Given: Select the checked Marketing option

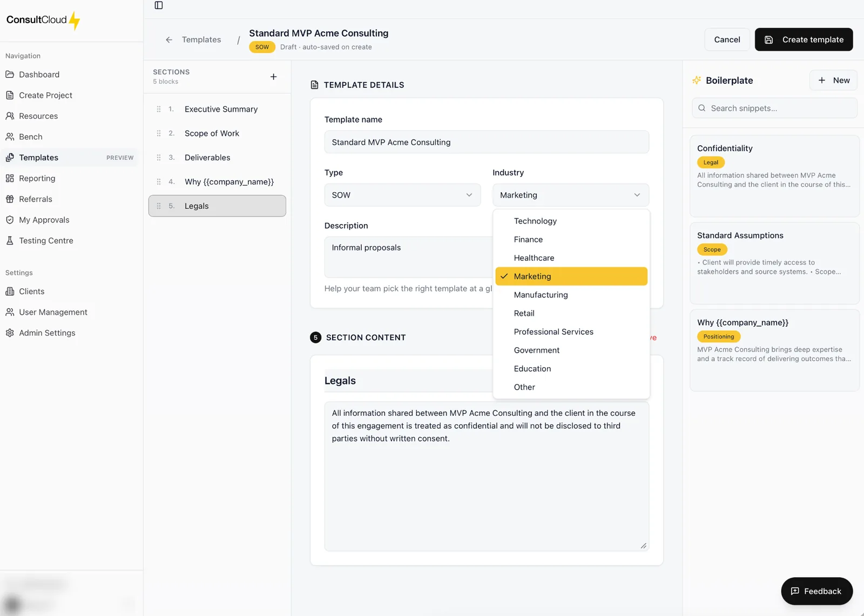Looking at the screenshot, I should pos(571,276).
